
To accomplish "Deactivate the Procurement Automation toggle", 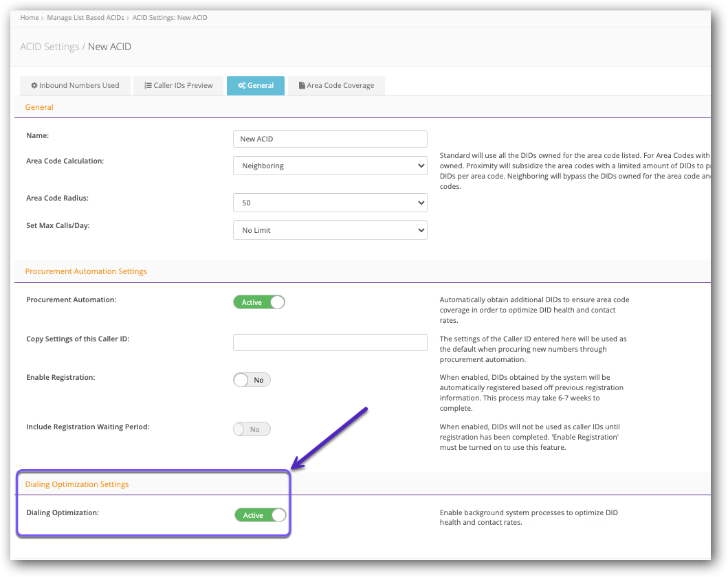I will point(259,302).
